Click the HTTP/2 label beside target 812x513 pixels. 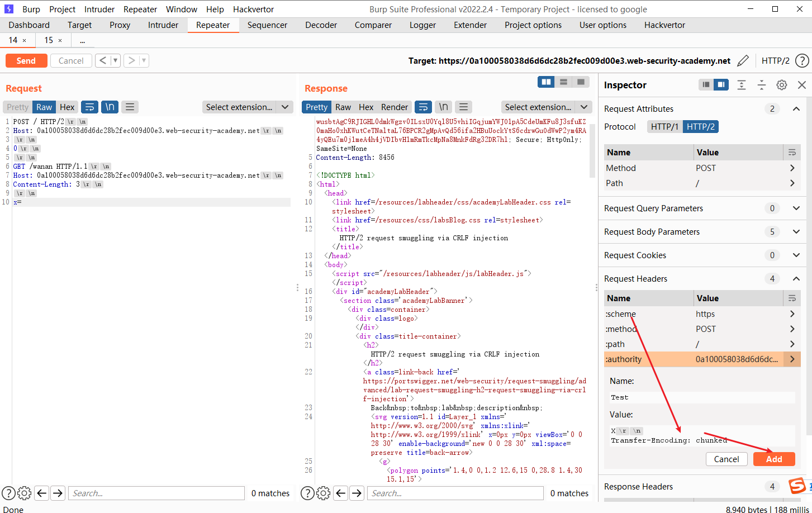[x=776, y=61]
